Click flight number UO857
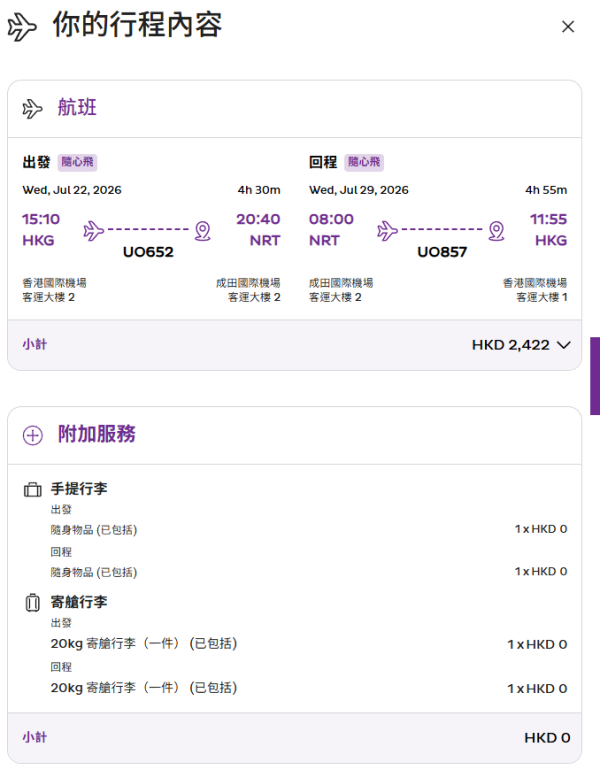The height and width of the screenshot is (770, 600). (x=442, y=252)
